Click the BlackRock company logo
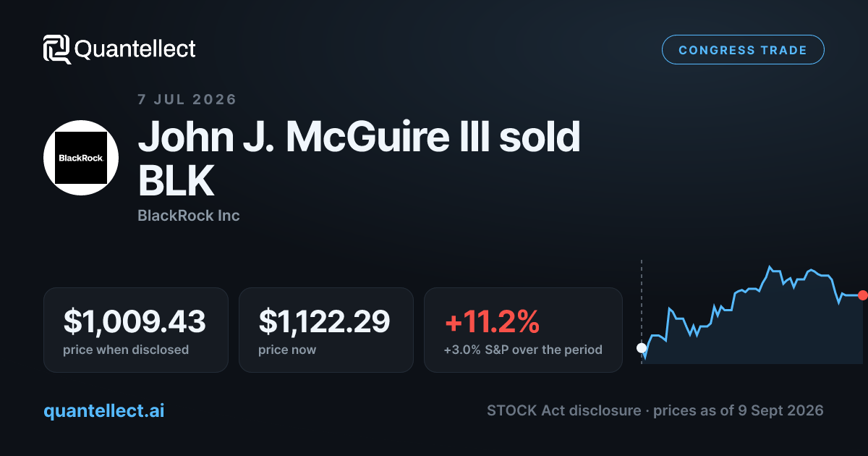 (x=81, y=158)
